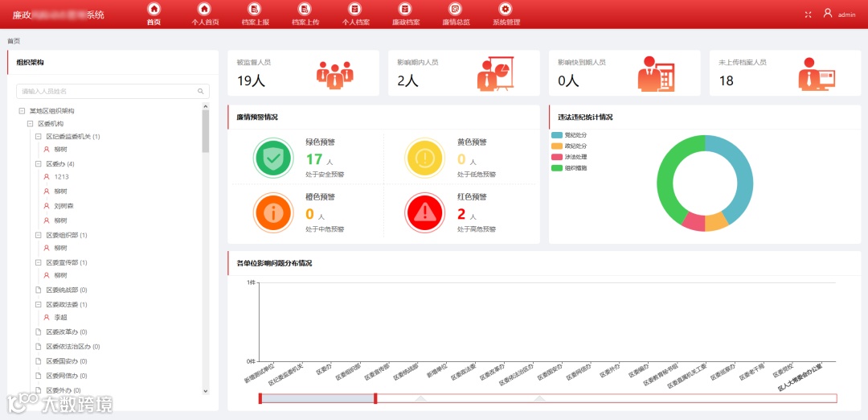The image size is (868, 420).
Task: Collapse the 某地区组织架构 root node
Action: (x=23, y=111)
